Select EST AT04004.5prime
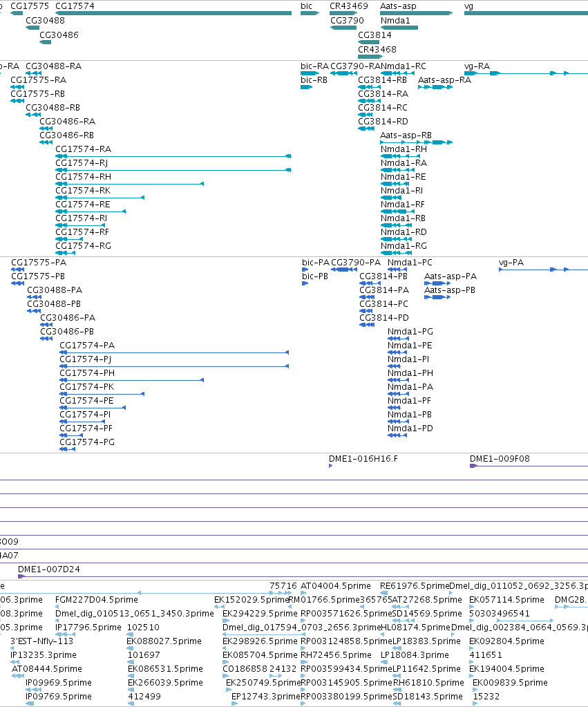The height and width of the screenshot is (707, 588). point(336,586)
